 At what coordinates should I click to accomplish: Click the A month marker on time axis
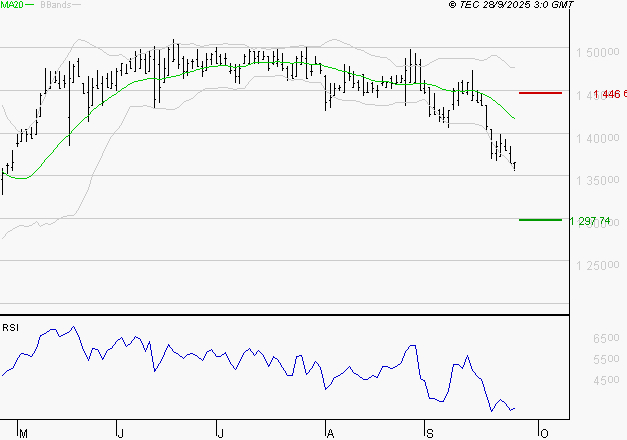click(330, 434)
